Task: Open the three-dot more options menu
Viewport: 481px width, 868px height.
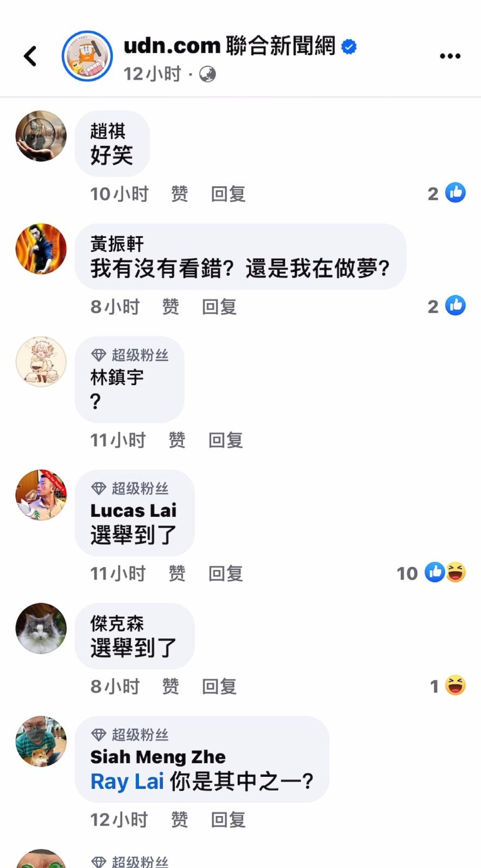Action: point(450,56)
